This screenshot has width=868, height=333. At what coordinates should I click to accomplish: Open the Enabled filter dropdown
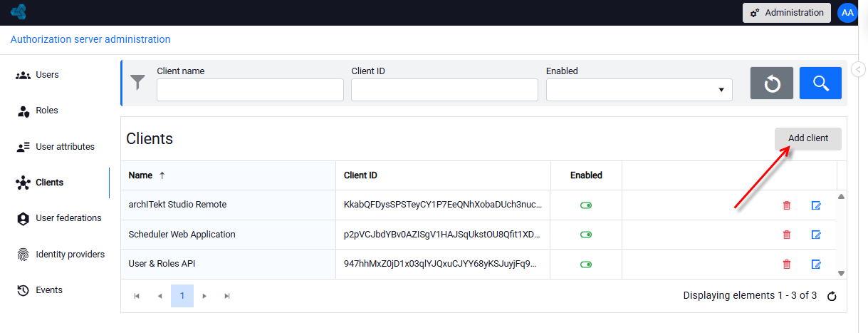tap(639, 90)
